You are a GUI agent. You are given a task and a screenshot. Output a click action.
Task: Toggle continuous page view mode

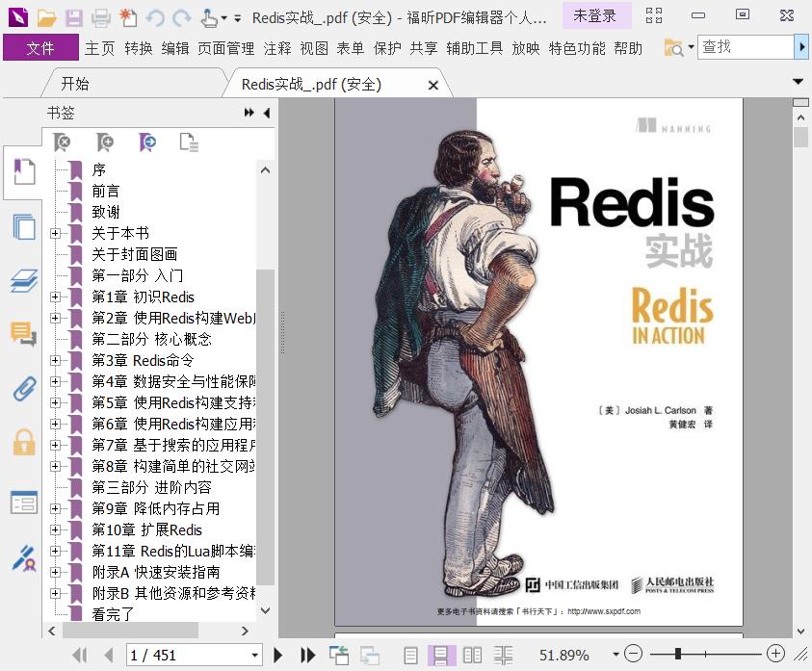(x=441, y=656)
